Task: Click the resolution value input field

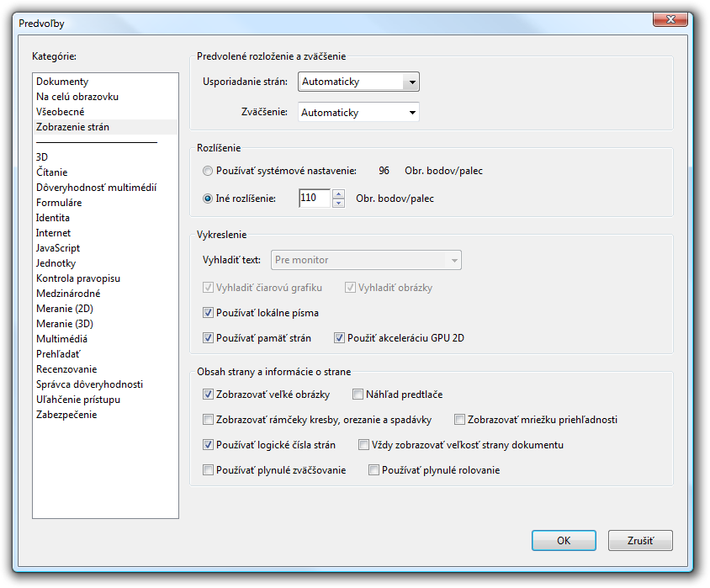Action: [x=314, y=199]
